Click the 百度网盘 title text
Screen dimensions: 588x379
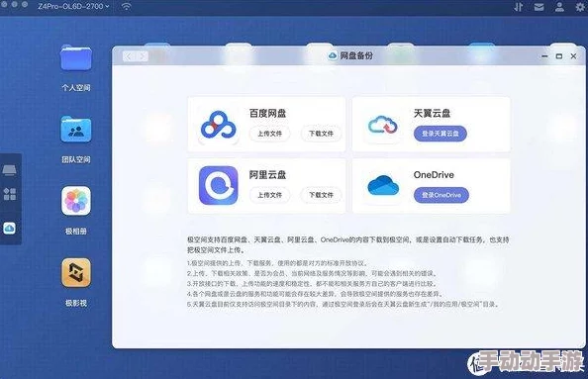267,113
